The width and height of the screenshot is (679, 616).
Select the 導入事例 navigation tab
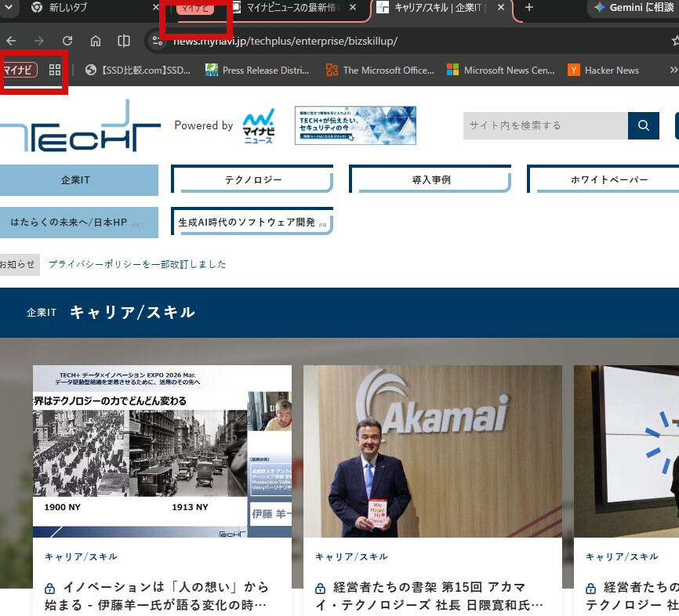coord(430,179)
